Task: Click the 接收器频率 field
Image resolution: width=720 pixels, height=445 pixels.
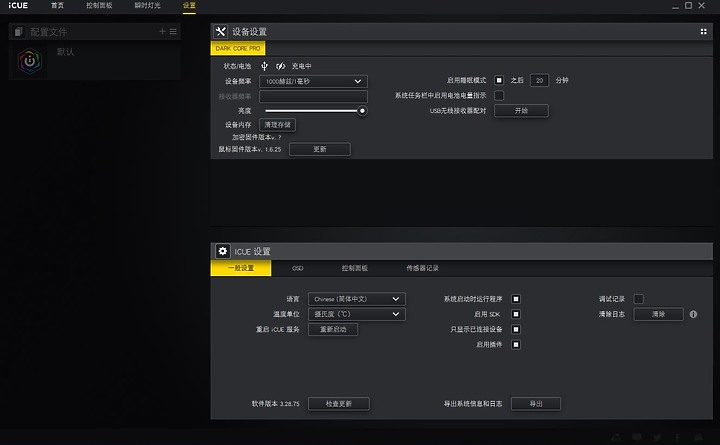Action: tap(313, 96)
